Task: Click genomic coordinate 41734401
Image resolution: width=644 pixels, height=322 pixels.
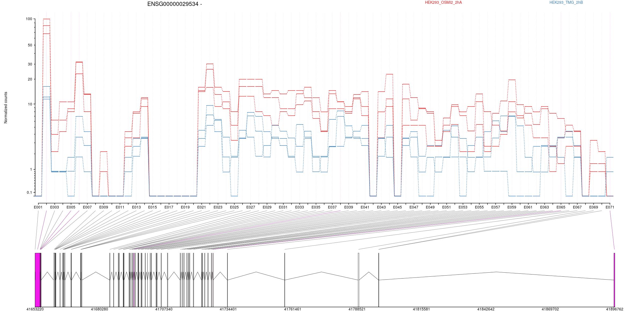Action: click(228, 309)
